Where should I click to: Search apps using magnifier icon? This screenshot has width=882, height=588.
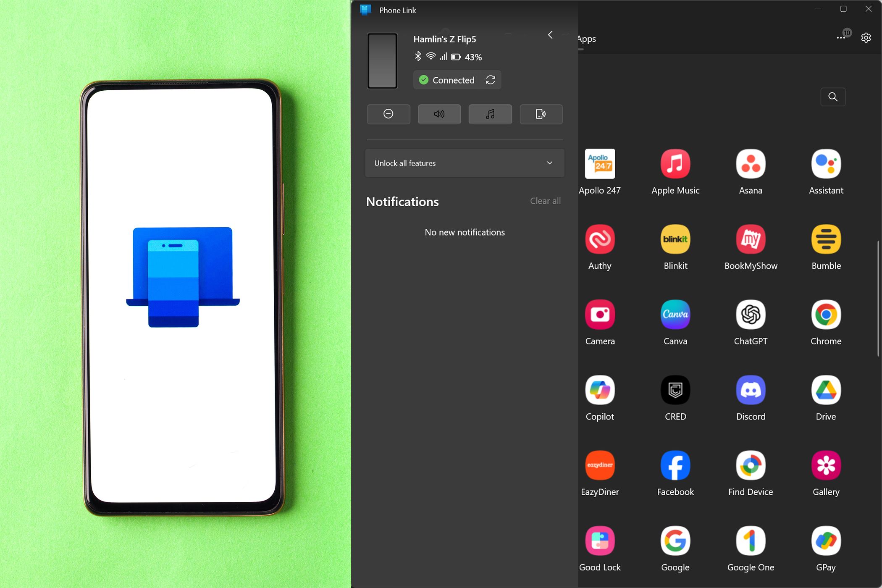(832, 97)
